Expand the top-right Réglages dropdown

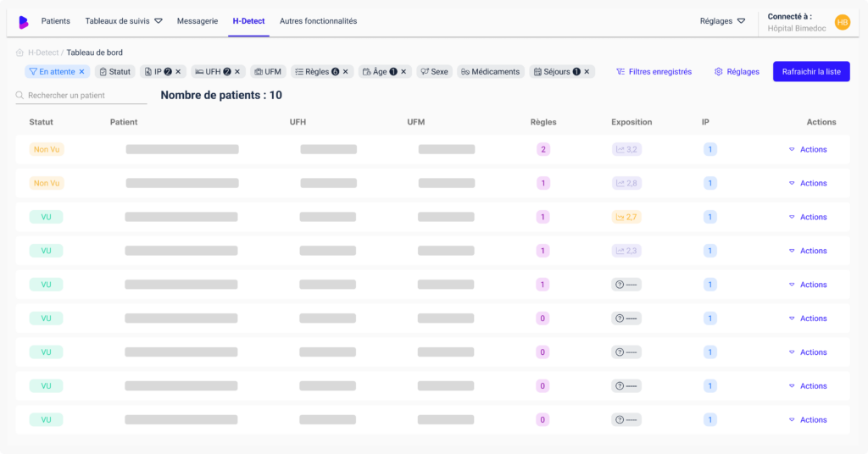pos(722,21)
